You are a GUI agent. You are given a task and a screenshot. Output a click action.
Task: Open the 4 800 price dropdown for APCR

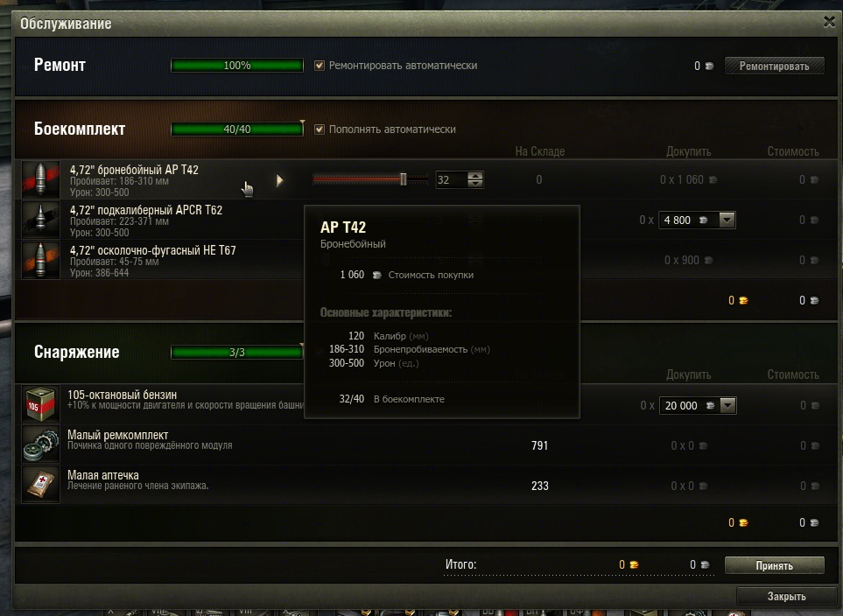pyautogui.click(x=727, y=220)
